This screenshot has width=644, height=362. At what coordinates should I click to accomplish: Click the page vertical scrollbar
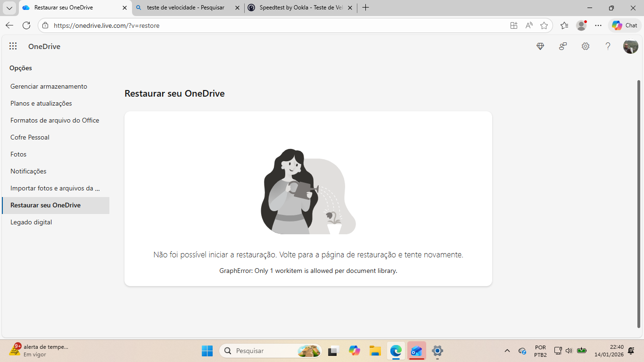639,204
